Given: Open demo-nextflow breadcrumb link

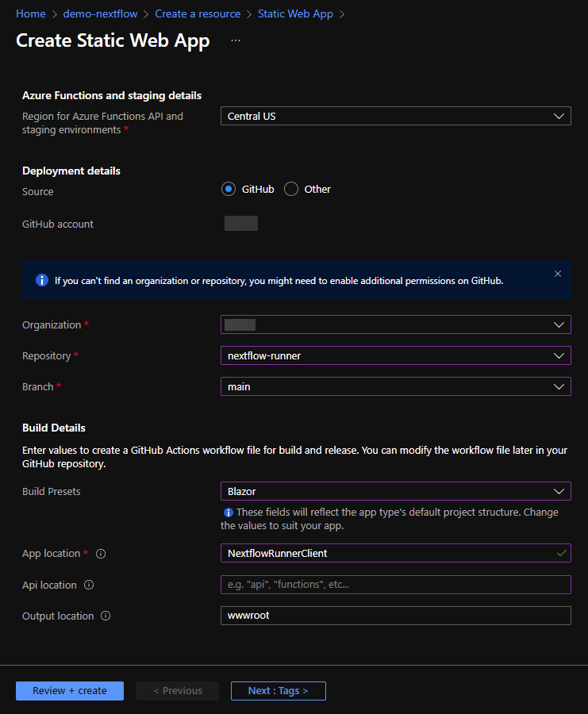Looking at the screenshot, I should click(x=100, y=13).
